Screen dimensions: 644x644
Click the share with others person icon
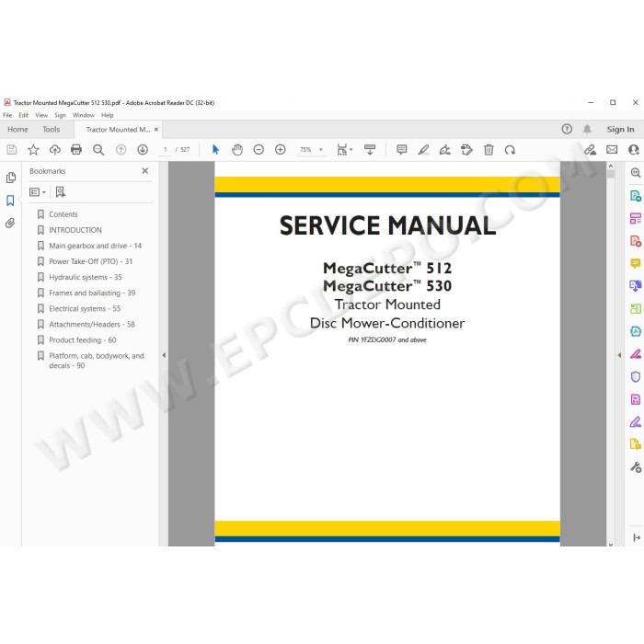pos(634,150)
